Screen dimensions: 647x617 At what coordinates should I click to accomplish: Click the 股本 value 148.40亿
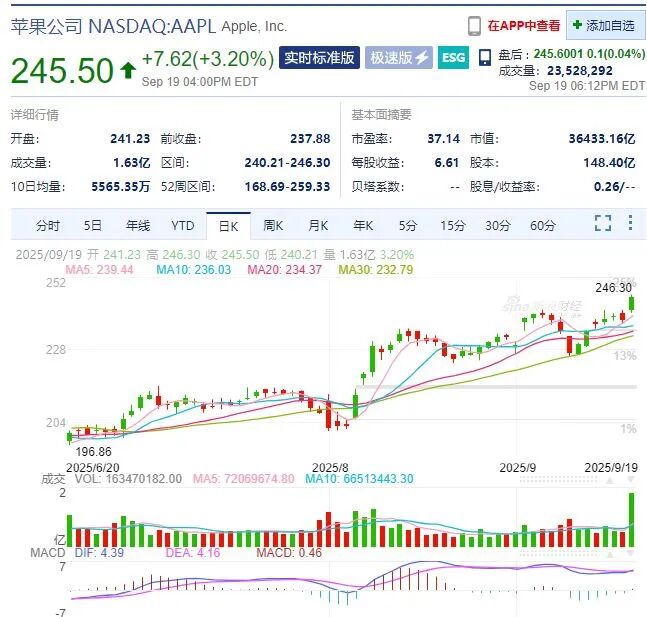(609, 163)
